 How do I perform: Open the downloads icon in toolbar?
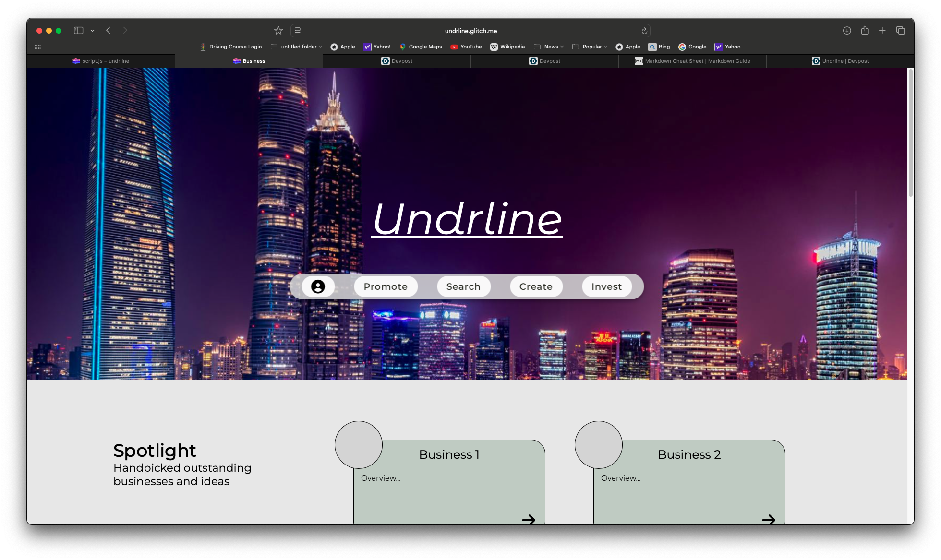[x=847, y=31]
